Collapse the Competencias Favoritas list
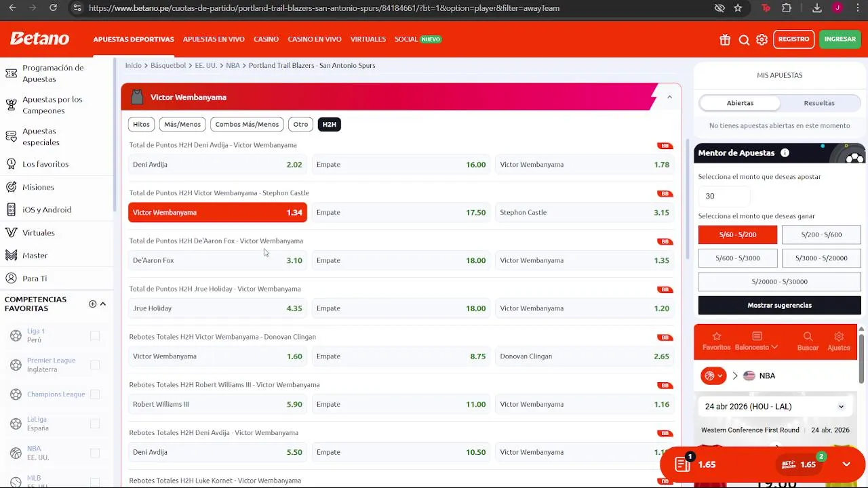Image resolution: width=868 pixels, height=488 pixels. pos(103,304)
